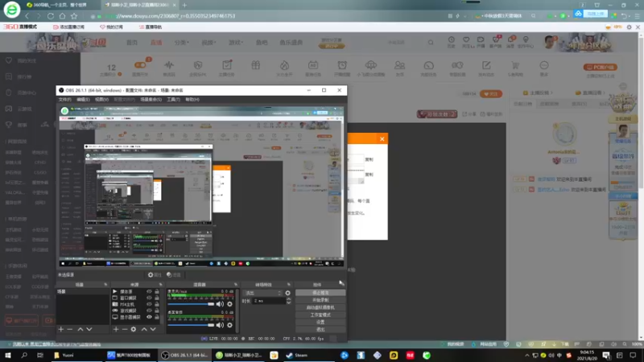Open the shopping cart icon in Douyu toolbar
644x362 pixels.
pyautogui.click(x=515, y=65)
